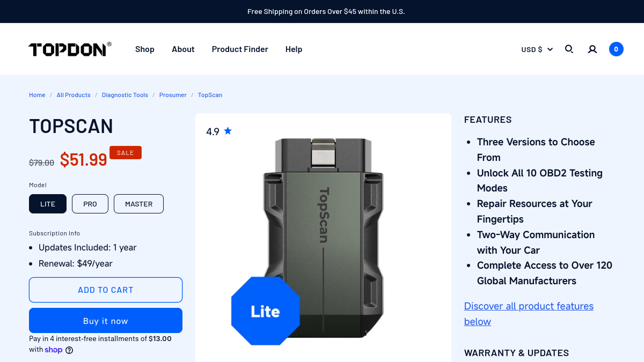Open the account profile icon
Viewport: 644px width, 362px height.
pos(592,49)
